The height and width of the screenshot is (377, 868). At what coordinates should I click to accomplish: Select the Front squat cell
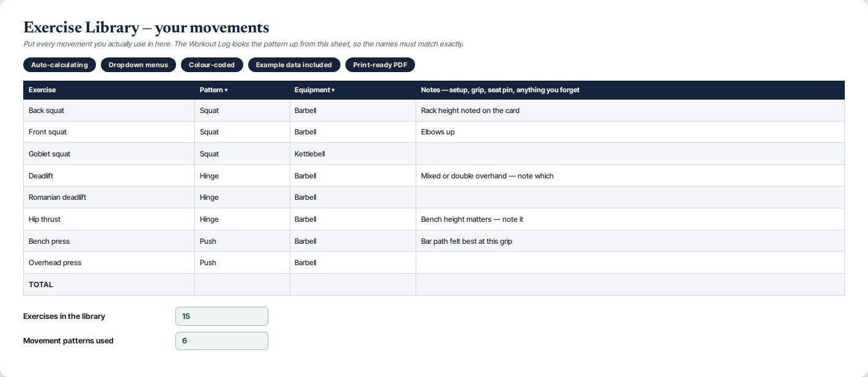[109, 132]
